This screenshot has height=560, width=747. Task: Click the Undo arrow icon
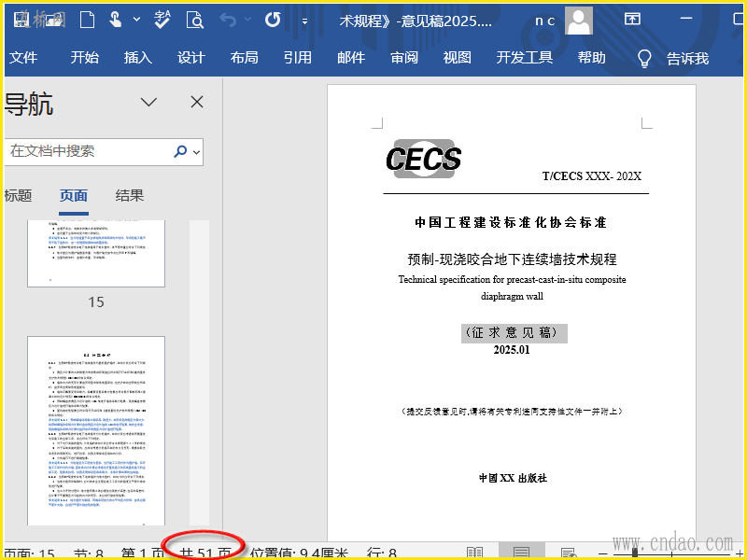pyautogui.click(x=228, y=20)
